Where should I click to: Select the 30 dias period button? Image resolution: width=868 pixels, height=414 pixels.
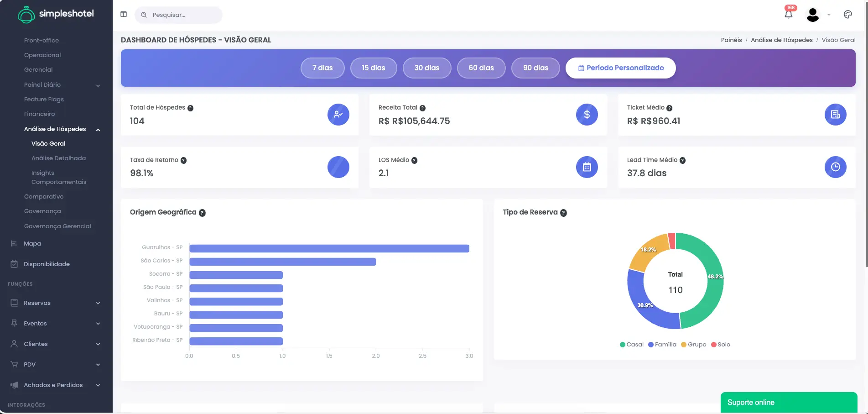tap(426, 68)
